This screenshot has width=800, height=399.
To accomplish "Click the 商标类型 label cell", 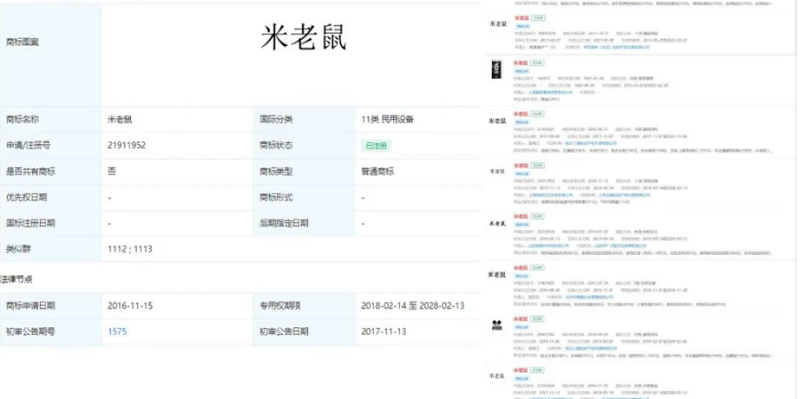I will (x=305, y=171).
